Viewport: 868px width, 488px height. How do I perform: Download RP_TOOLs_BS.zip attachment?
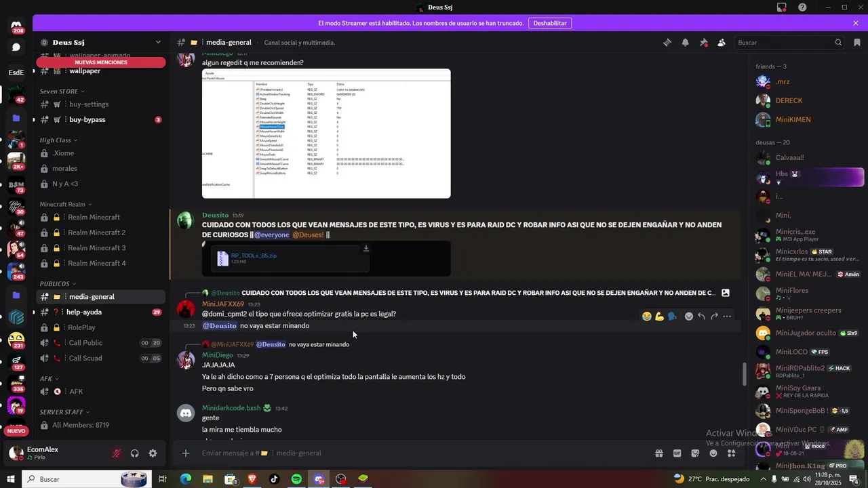[366, 248]
